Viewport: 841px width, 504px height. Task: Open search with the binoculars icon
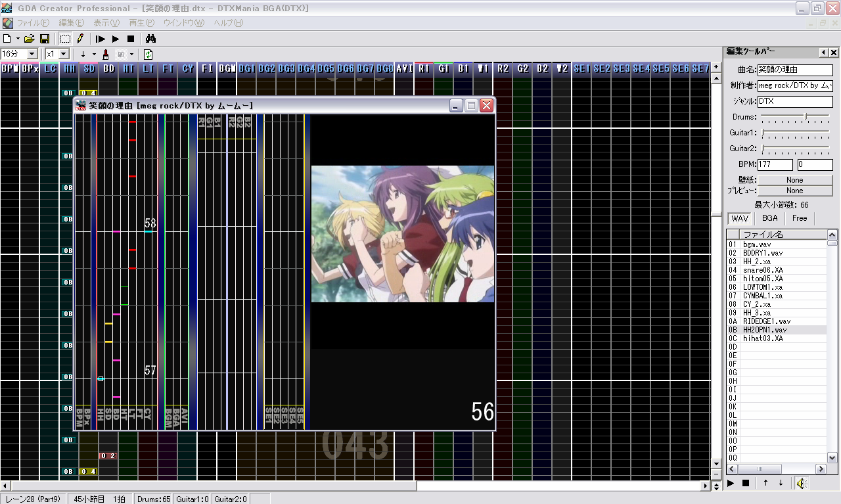[x=150, y=39]
